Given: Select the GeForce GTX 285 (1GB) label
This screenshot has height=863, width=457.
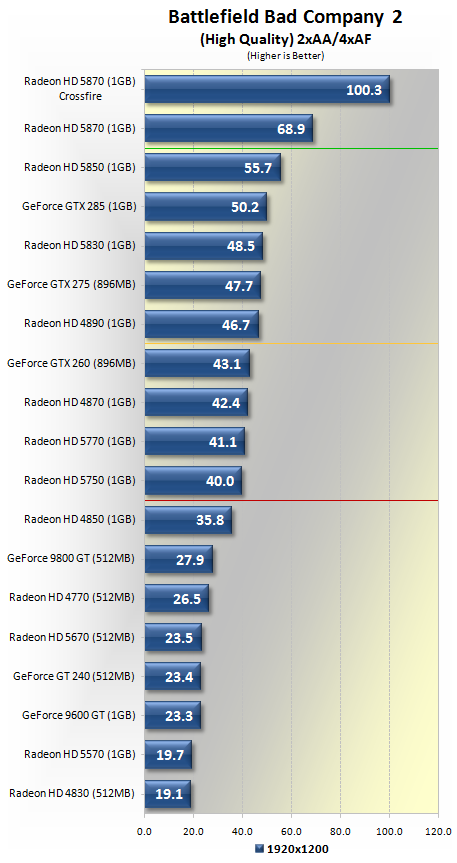Looking at the screenshot, I should tap(79, 206).
